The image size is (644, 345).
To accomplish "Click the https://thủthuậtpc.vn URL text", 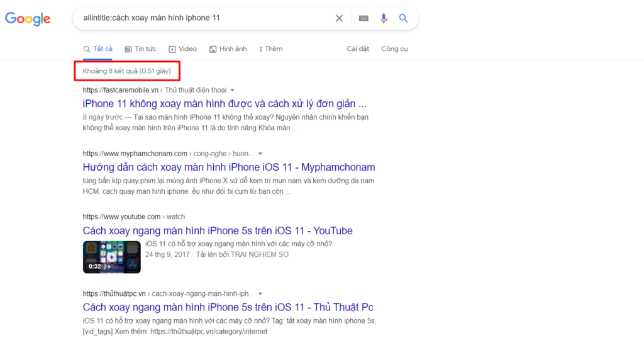I will point(114,294).
